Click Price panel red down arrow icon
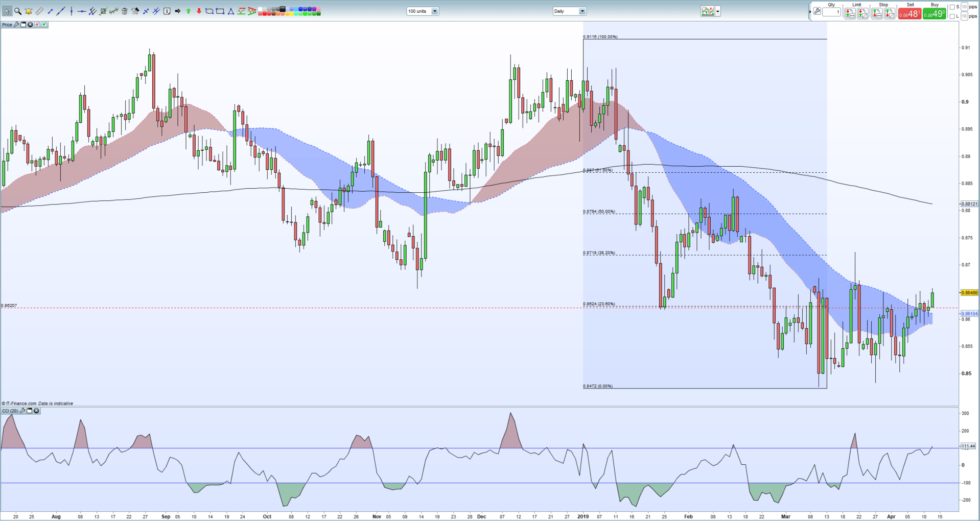Viewport: 980px width, 521px height. click(37, 25)
